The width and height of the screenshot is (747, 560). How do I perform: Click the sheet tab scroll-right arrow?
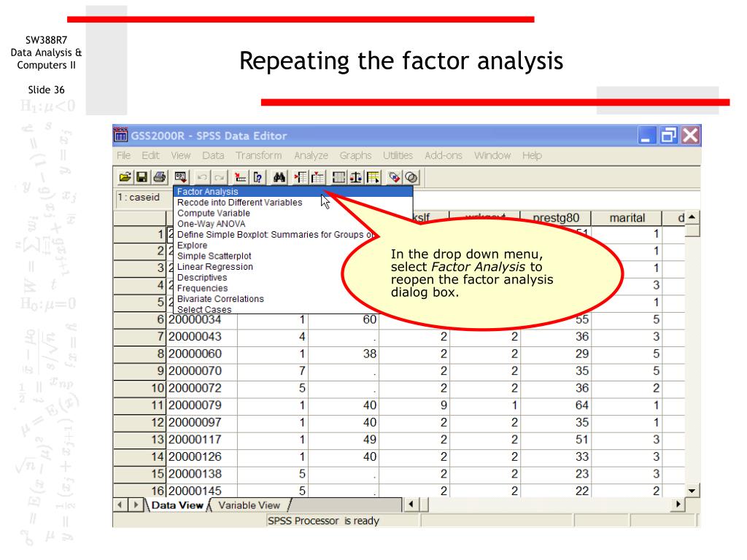(x=136, y=505)
